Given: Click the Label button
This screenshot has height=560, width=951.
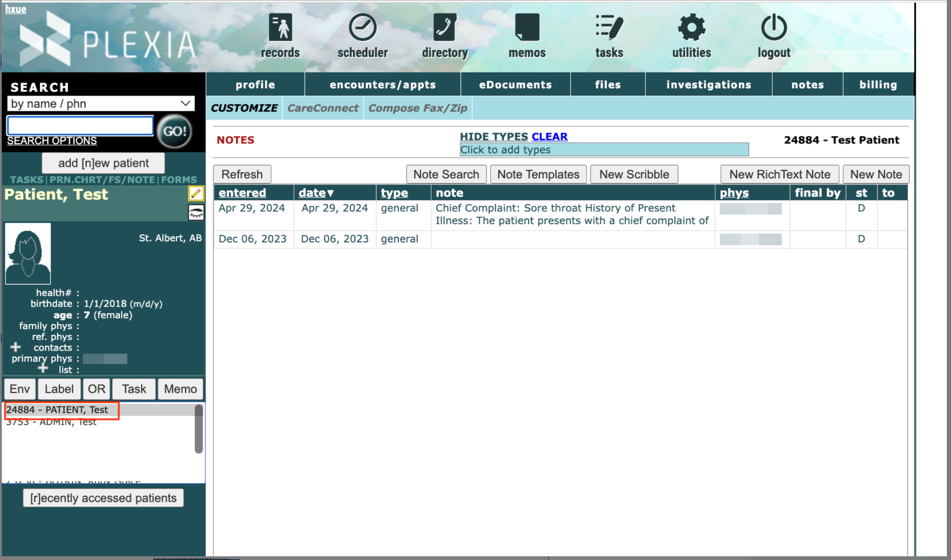Looking at the screenshot, I should click(59, 389).
